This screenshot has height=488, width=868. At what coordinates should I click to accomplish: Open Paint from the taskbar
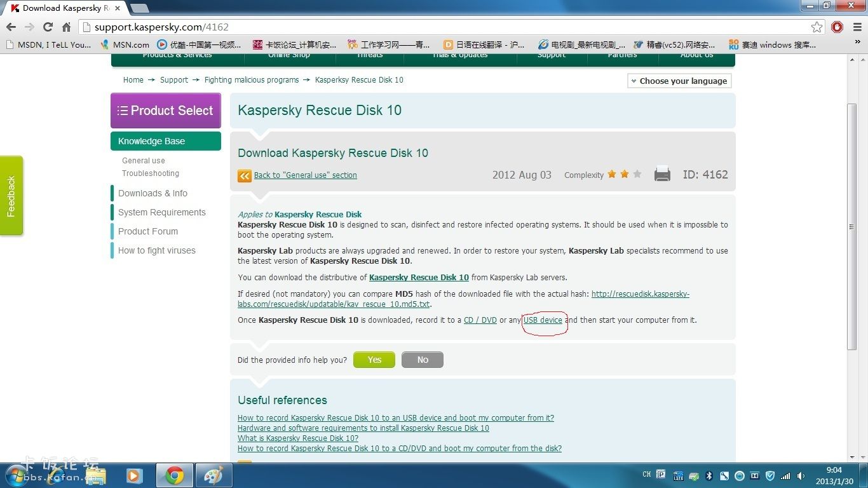tap(215, 475)
